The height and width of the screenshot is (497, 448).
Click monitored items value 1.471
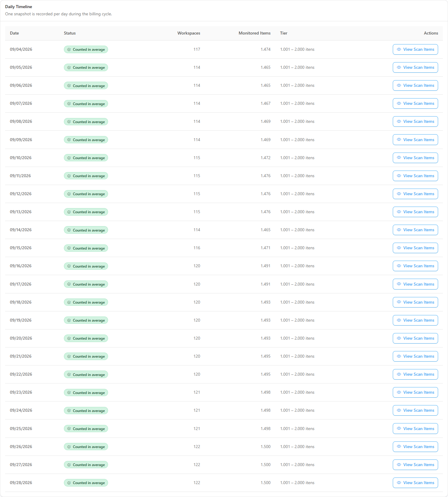tap(266, 248)
